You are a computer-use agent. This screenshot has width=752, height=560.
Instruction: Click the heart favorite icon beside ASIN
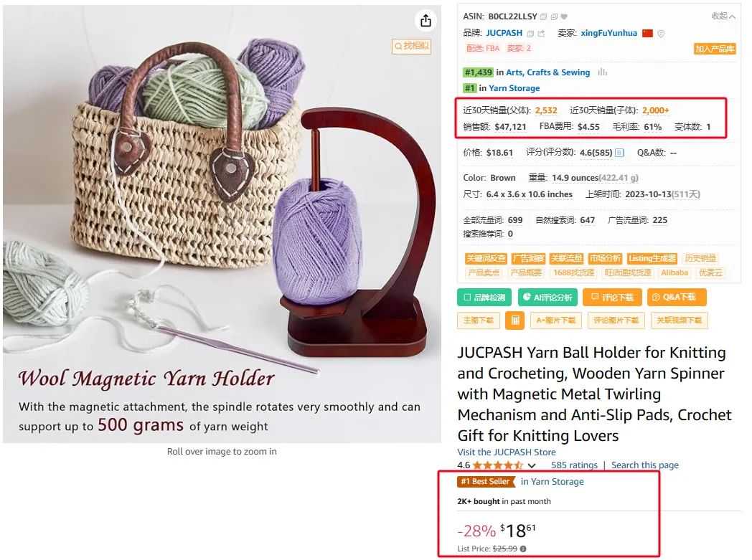564,16
